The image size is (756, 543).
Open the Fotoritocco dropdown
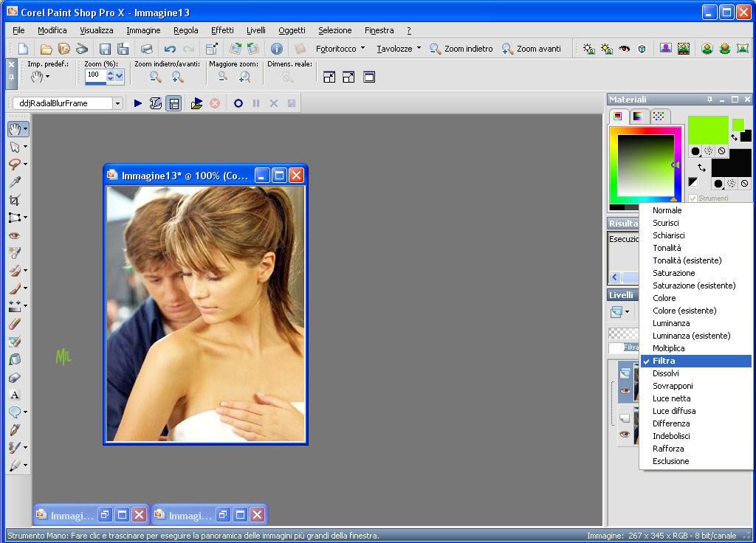point(340,49)
